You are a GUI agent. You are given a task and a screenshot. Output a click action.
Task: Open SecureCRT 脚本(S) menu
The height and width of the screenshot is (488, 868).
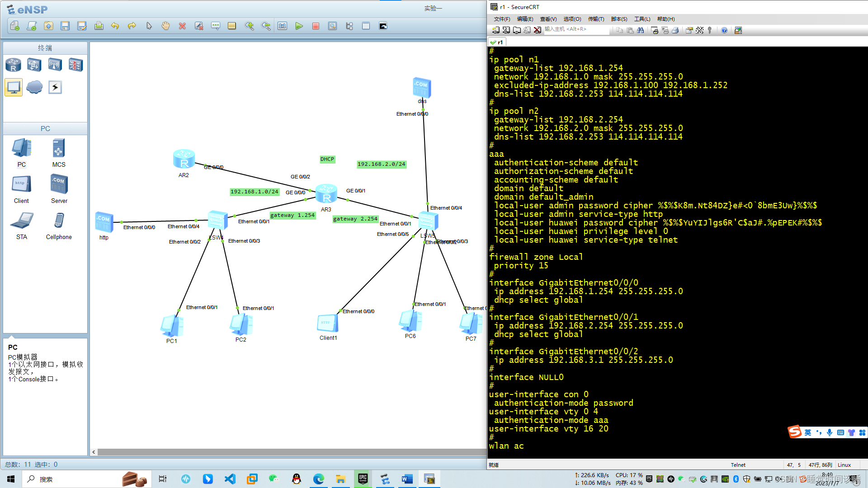tap(619, 19)
